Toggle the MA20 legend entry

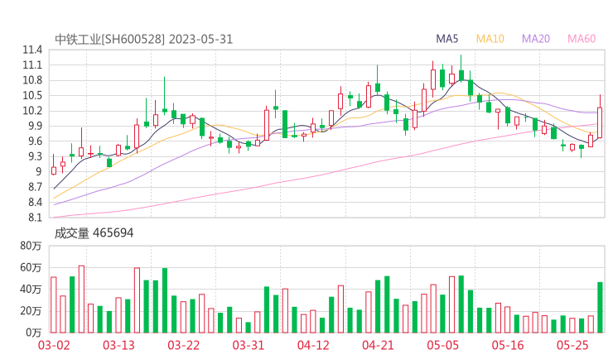point(536,39)
